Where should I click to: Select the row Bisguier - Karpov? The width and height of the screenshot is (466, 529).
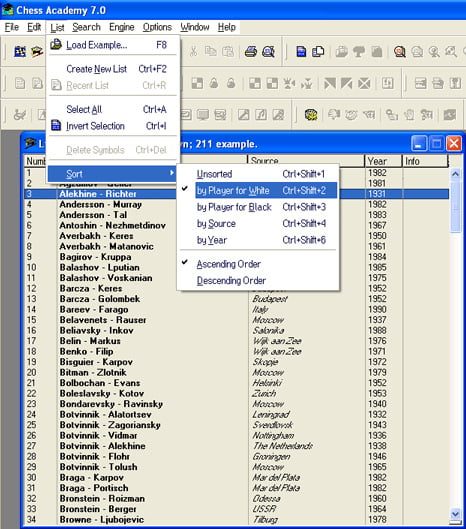pos(236,362)
